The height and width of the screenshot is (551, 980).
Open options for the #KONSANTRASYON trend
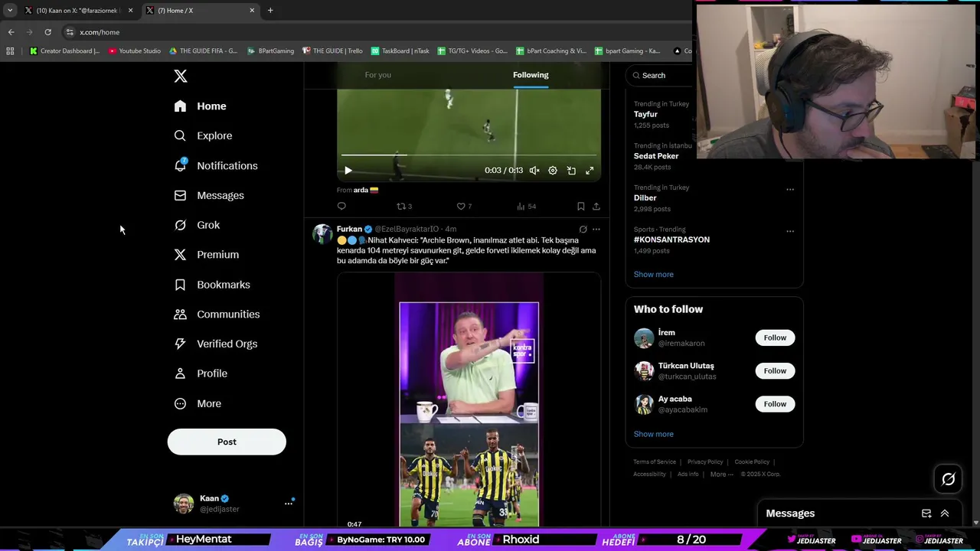tap(790, 231)
